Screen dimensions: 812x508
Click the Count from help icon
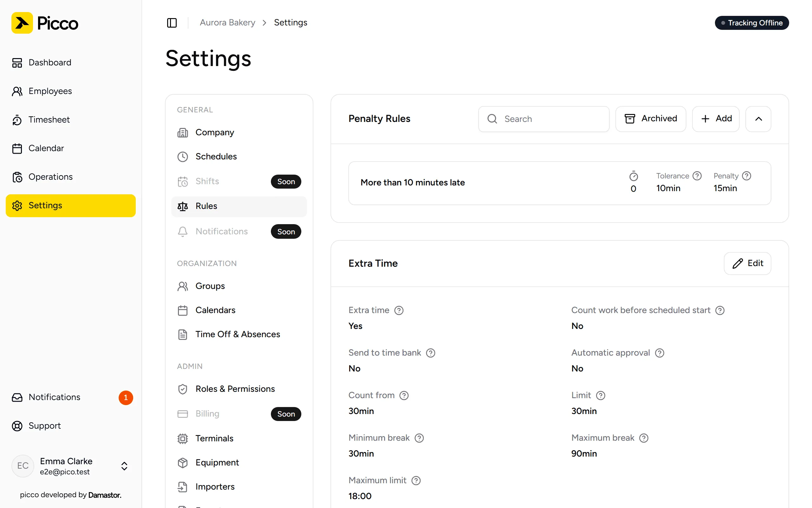tap(404, 396)
